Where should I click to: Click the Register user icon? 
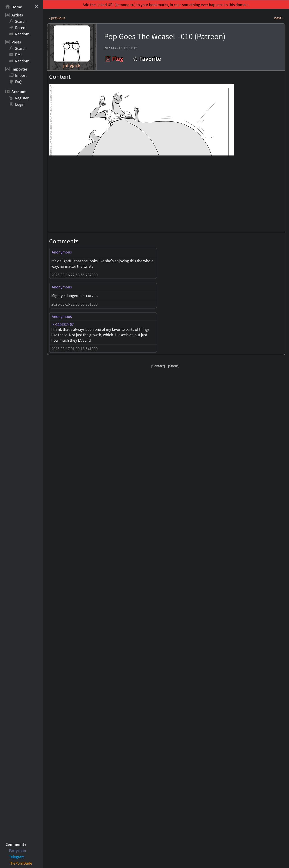click(x=11, y=98)
